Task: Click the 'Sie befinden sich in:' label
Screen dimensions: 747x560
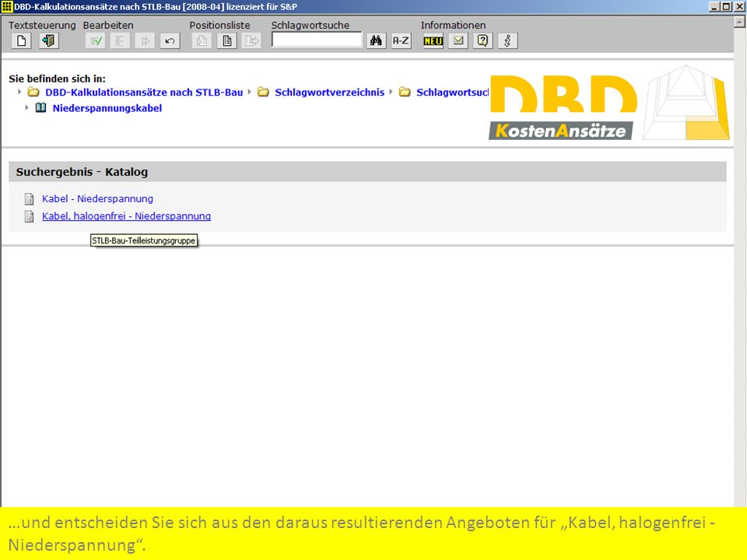Action: [x=57, y=79]
